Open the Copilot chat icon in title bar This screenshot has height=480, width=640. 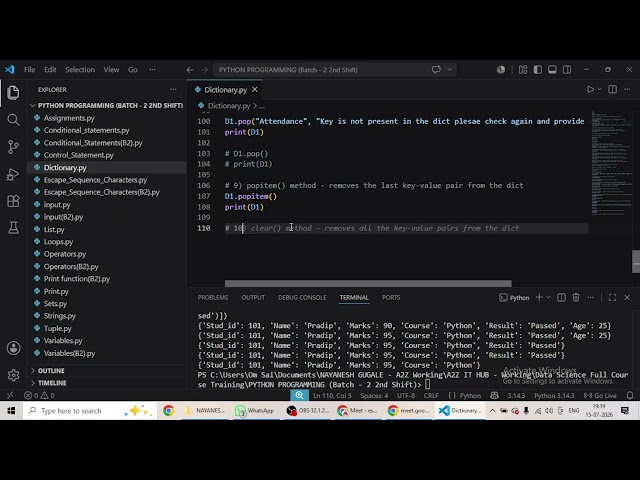click(436, 69)
